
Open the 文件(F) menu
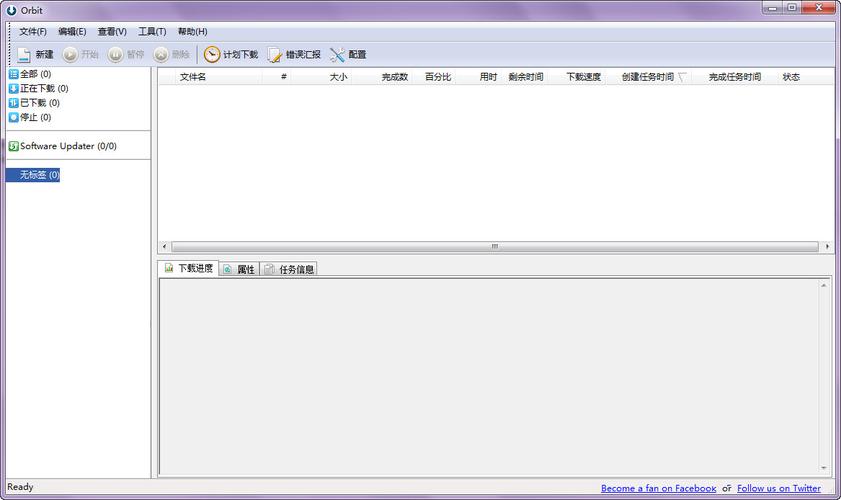[33, 32]
